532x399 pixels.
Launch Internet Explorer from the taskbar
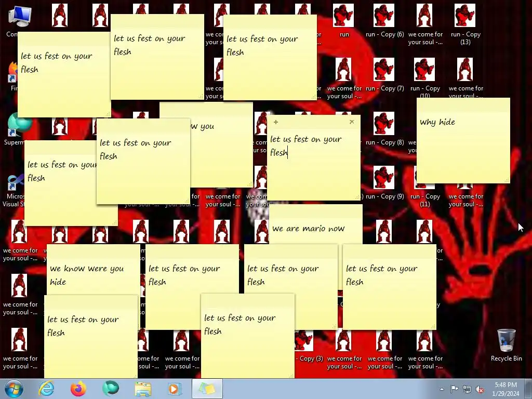pyautogui.click(x=46, y=389)
